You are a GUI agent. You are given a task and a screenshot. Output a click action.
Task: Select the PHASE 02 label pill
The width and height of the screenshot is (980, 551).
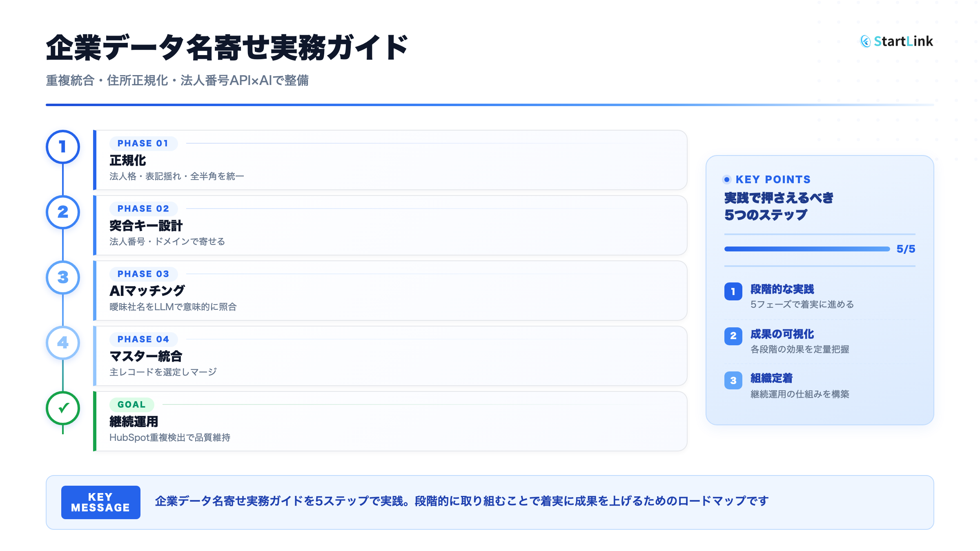tap(143, 209)
